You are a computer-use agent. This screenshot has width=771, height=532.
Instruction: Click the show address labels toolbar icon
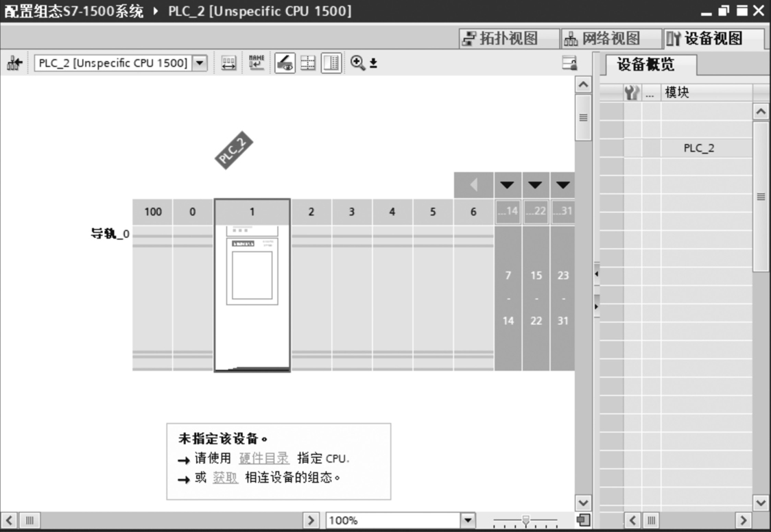(x=228, y=63)
